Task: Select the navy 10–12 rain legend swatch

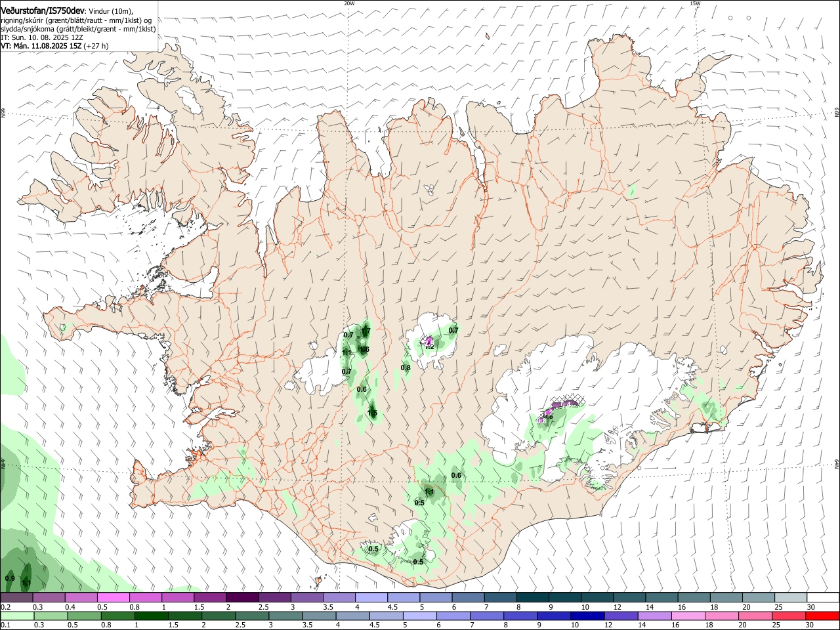Action: click(587, 616)
